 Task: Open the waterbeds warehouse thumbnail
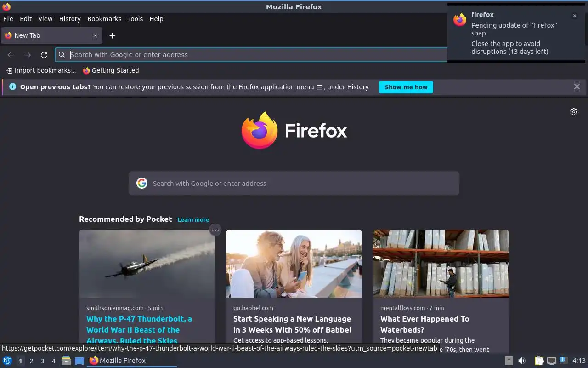pos(441,264)
